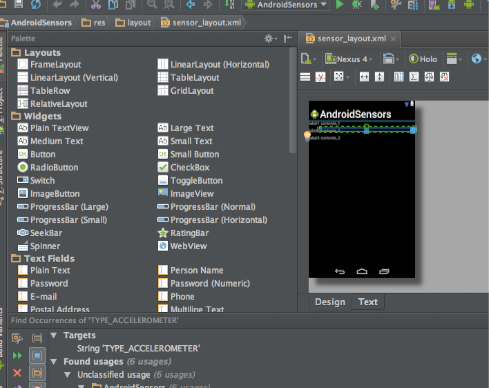The width and height of the screenshot is (489, 388).
Task: Collapse the Found usages node
Action: point(54,362)
